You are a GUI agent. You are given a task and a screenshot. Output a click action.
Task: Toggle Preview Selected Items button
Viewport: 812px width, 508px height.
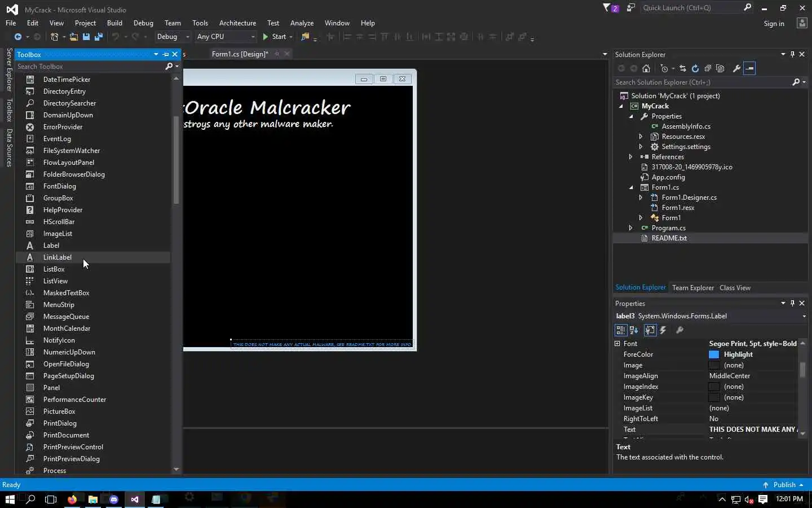[749, 68]
